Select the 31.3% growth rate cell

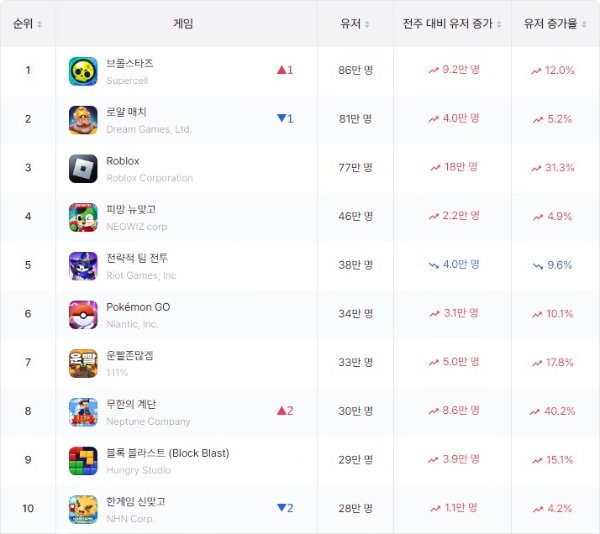pos(553,168)
